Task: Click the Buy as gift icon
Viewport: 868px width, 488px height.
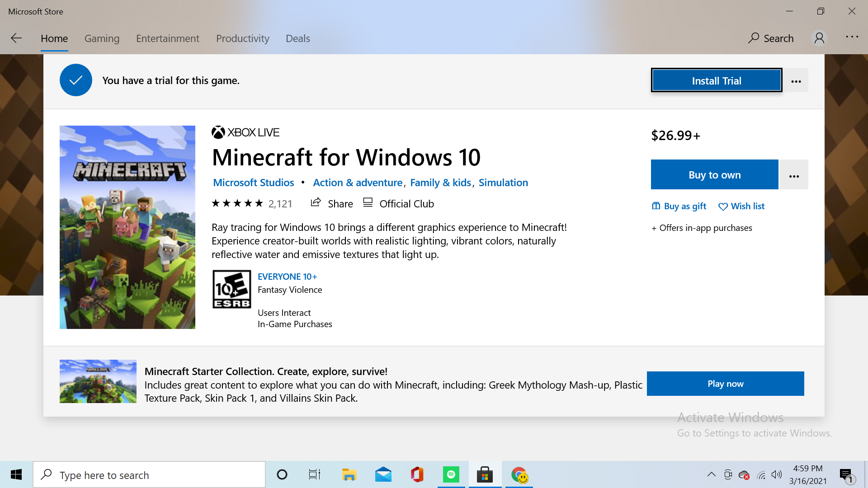Action: 656,206
